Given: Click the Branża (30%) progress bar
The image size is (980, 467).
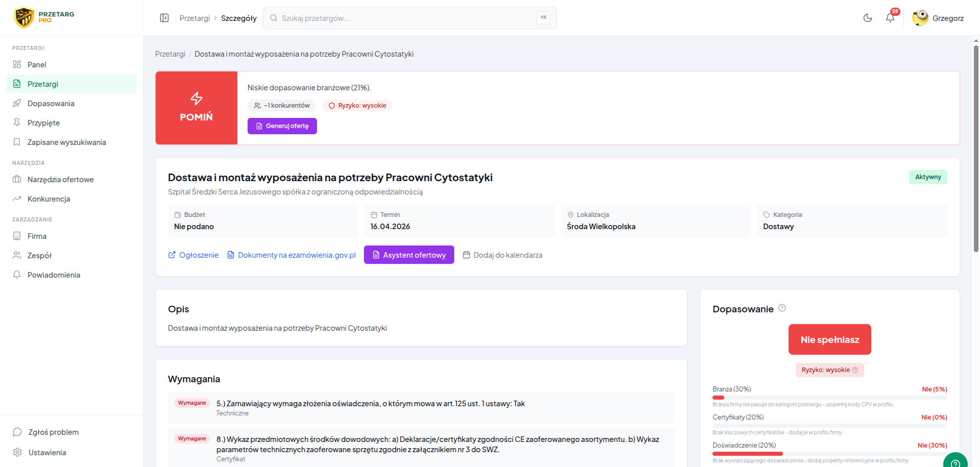Looking at the screenshot, I should pyautogui.click(x=830, y=397).
